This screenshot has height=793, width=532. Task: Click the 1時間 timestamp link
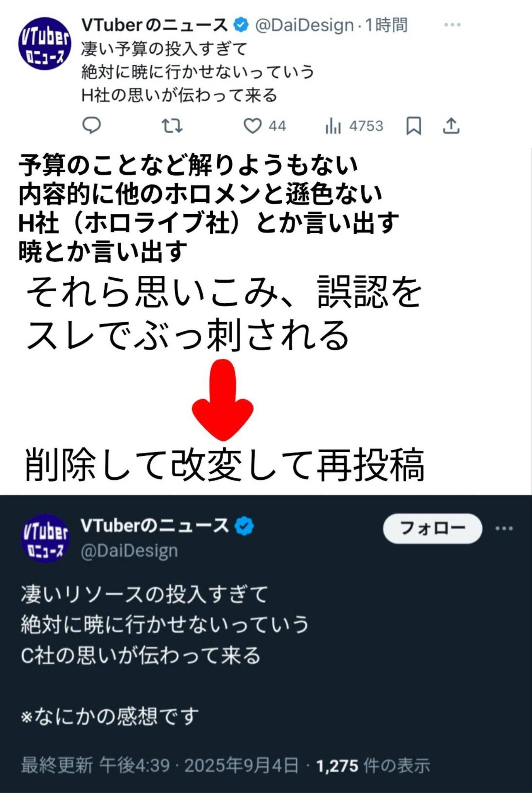386,25
